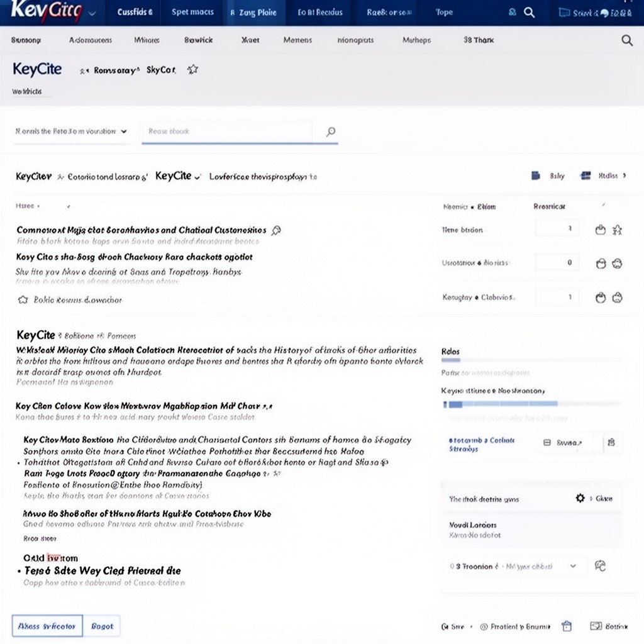The height and width of the screenshot is (644, 644).
Task: Click the refresh icon beside Troonion dropdown
Action: click(600, 566)
